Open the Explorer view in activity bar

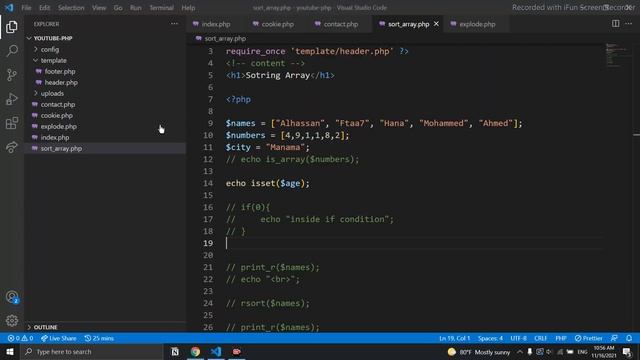(x=12, y=27)
